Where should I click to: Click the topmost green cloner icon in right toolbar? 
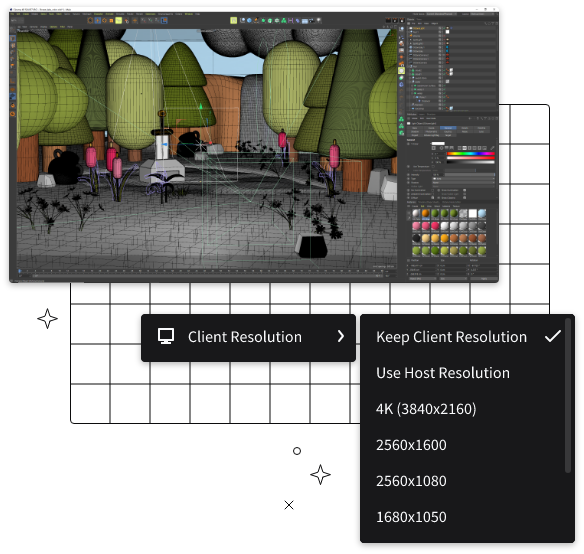(x=402, y=119)
